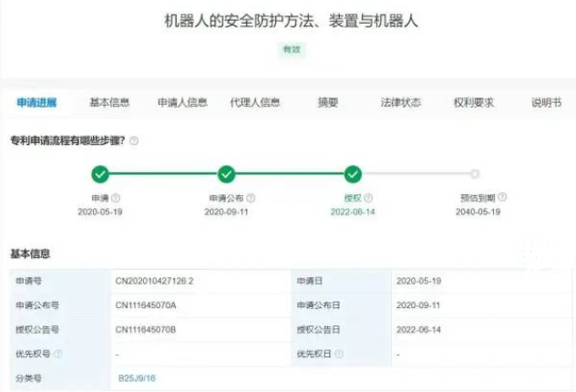Screen dimensions: 576x392
Task: Select the 代理人信息 tab
Action: click(x=255, y=103)
